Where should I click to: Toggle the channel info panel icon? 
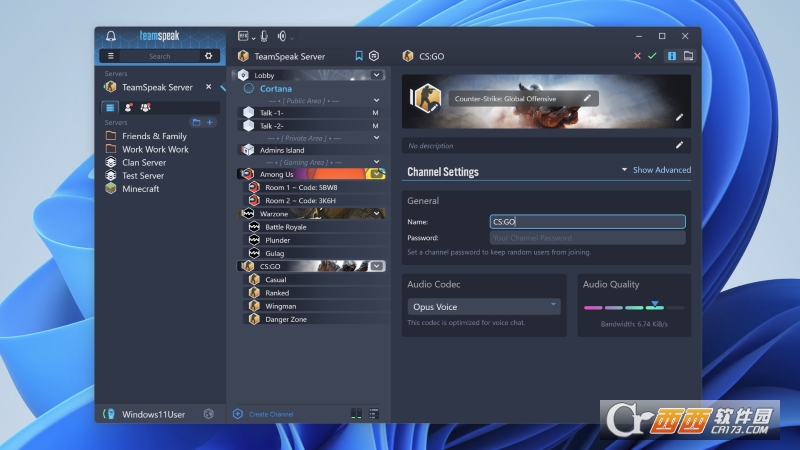point(672,56)
